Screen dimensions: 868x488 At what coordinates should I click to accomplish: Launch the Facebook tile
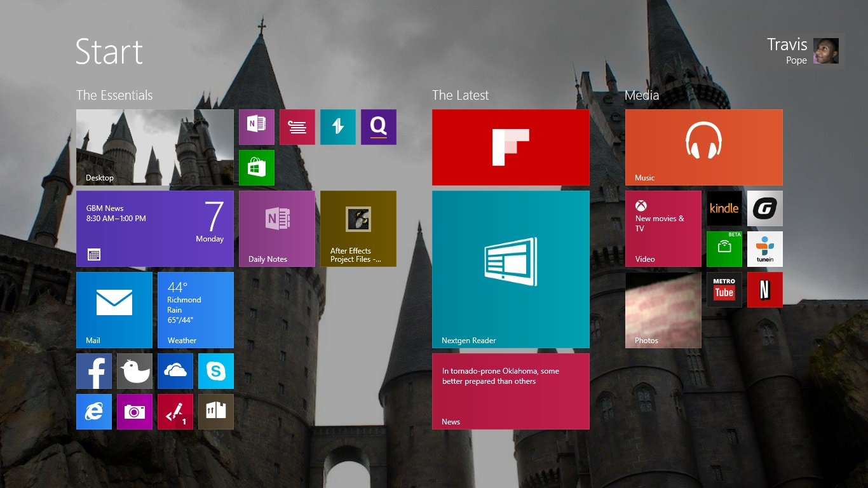[x=94, y=371]
